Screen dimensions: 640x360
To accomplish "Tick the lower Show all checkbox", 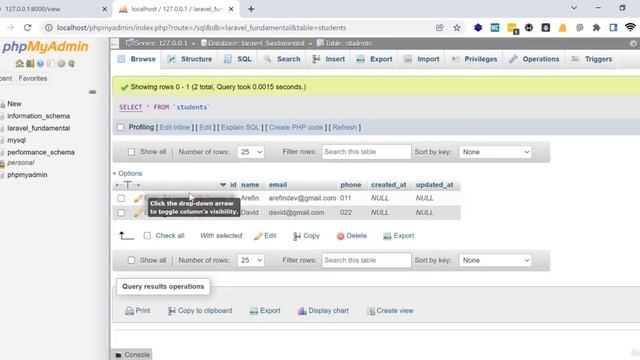I will [131, 260].
